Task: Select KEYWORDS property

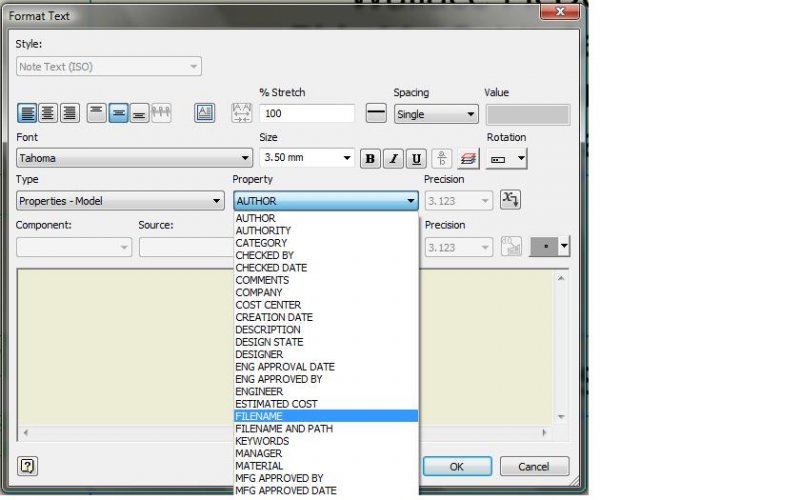Action: (x=326, y=441)
